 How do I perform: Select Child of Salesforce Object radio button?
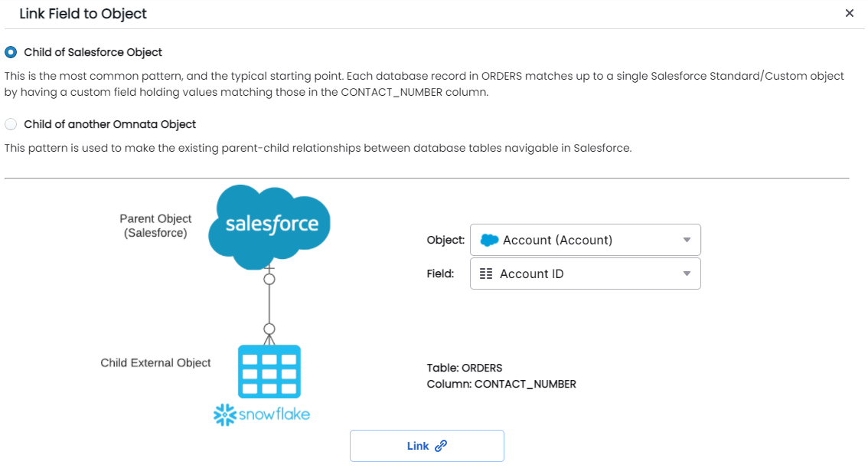[11, 52]
